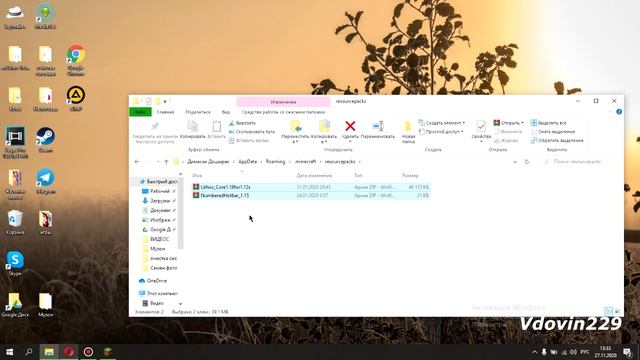Switch to large icons view button

[617, 311]
